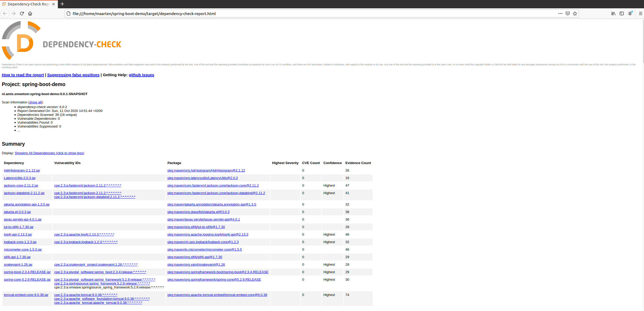Screen dimensions: 644x311
Task: Collapse list via 'Showing All Dependencies' link
Action: click(x=49, y=153)
